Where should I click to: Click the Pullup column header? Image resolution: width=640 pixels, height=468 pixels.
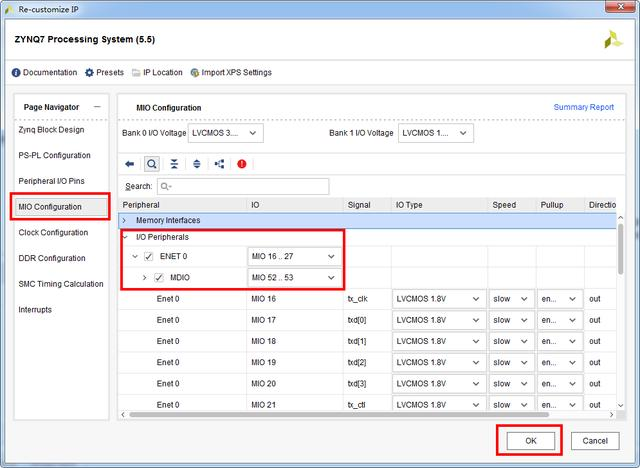click(560, 205)
